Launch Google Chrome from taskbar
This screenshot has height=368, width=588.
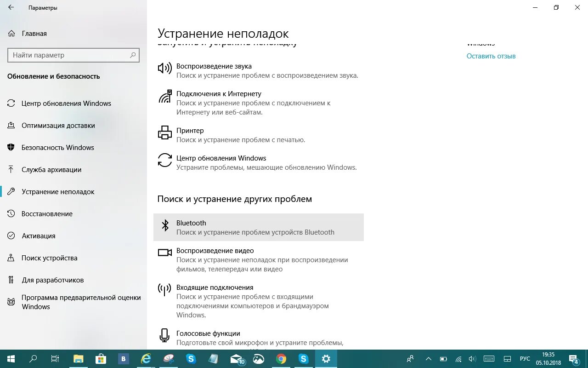click(281, 359)
